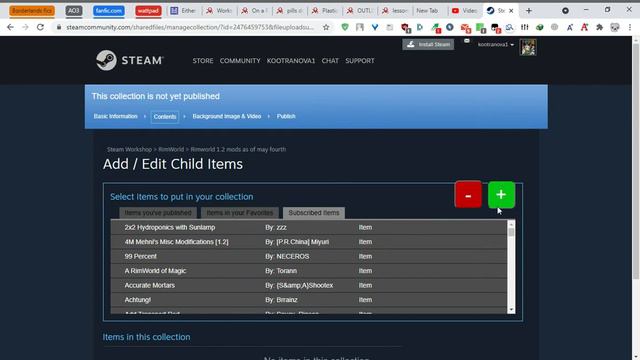Open the Extensions puzzle piece menu

click(x=600, y=27)
